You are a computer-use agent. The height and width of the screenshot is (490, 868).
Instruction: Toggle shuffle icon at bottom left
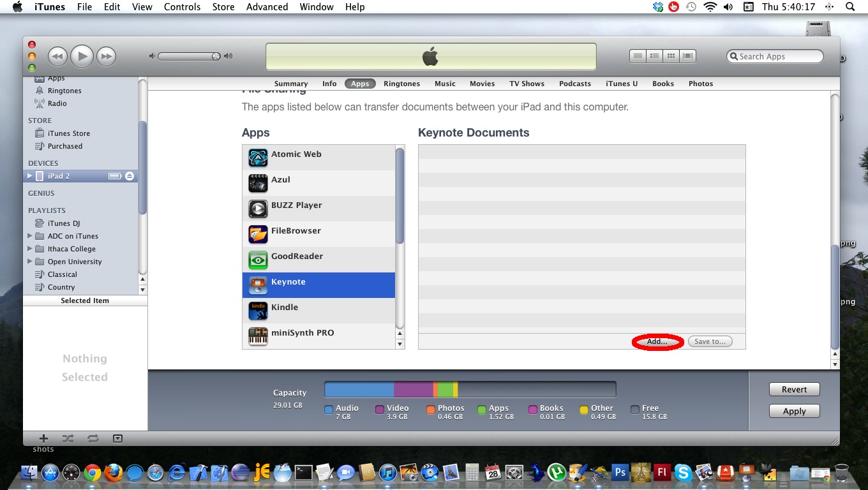pyautogui.click(x=68, y=438)
